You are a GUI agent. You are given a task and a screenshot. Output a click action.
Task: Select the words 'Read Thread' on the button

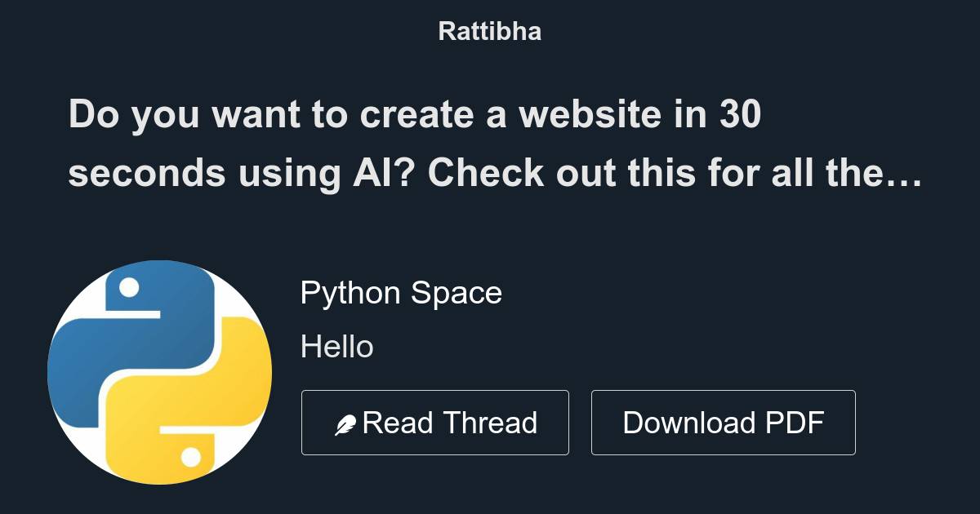coord(451,422)
